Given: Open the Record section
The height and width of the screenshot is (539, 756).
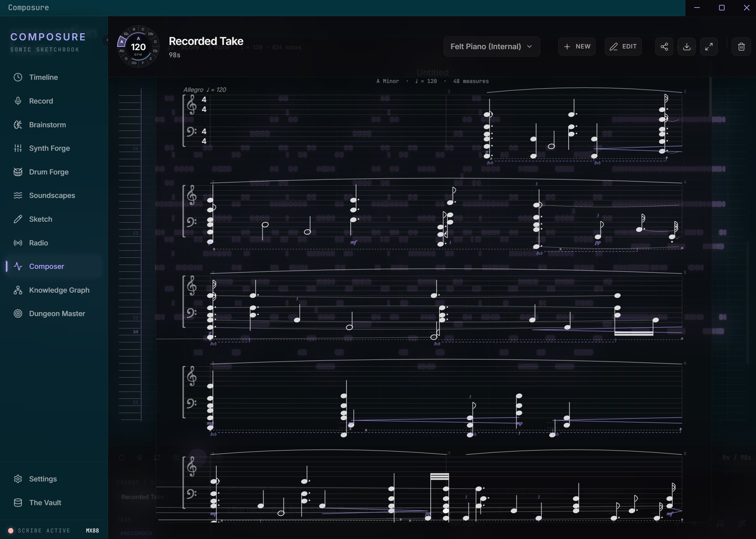Looking at the screenshot, I should 54,101.
